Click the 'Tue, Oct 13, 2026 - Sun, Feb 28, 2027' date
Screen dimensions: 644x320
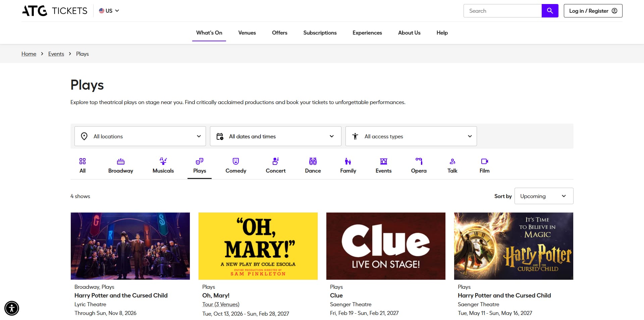pos(246,314)
